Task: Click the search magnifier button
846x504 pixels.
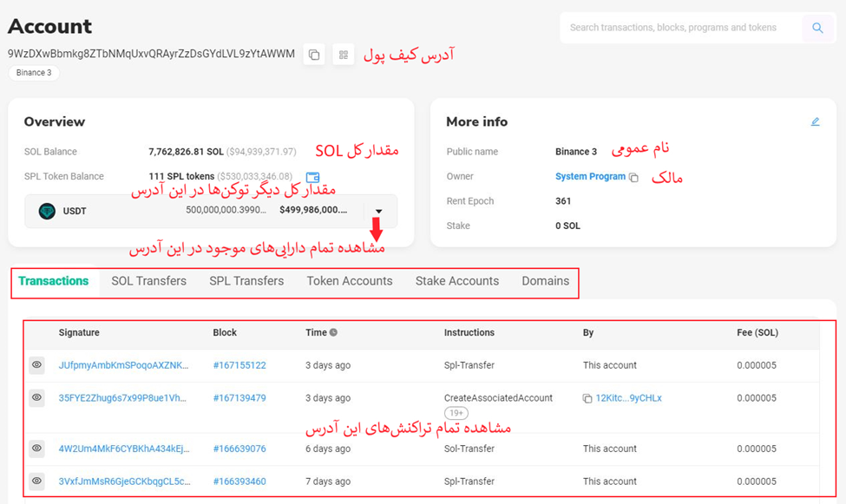Action: click(x=817, y=28)
